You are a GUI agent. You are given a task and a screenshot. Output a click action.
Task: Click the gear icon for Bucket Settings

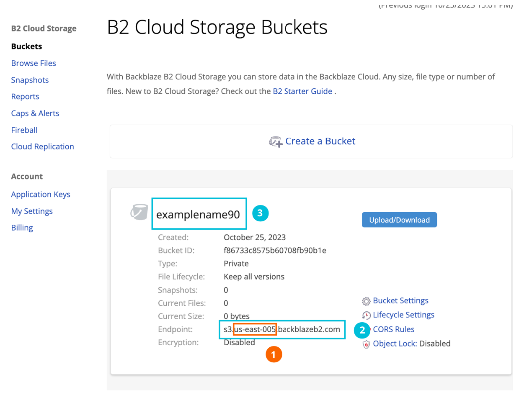pos(366,301)
